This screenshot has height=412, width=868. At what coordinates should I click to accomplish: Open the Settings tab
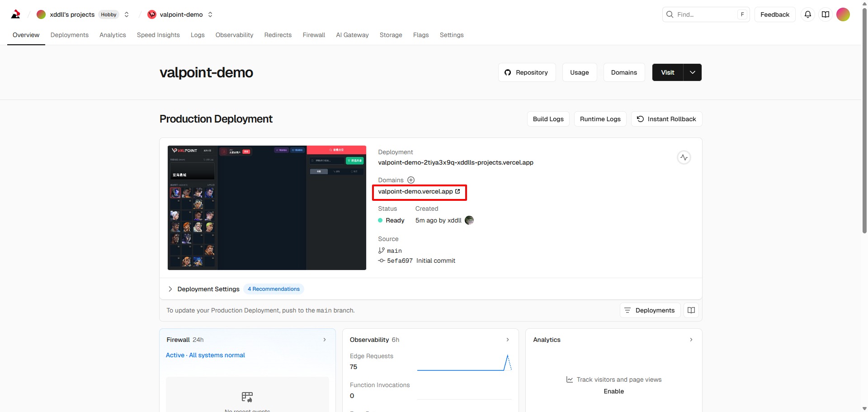pos(452,35)
